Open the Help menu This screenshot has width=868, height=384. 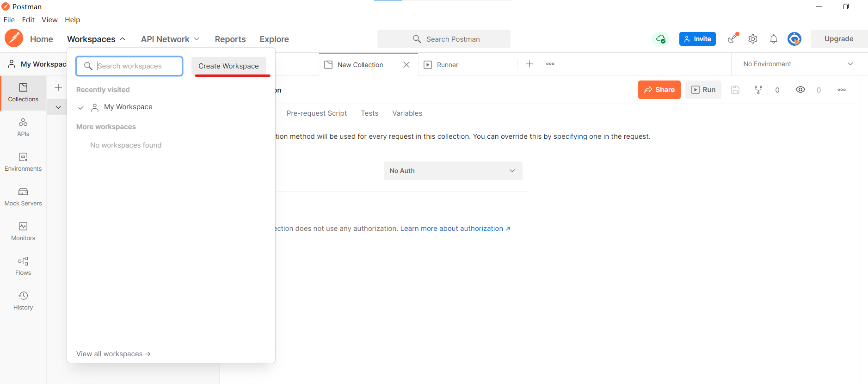point(73,19)
